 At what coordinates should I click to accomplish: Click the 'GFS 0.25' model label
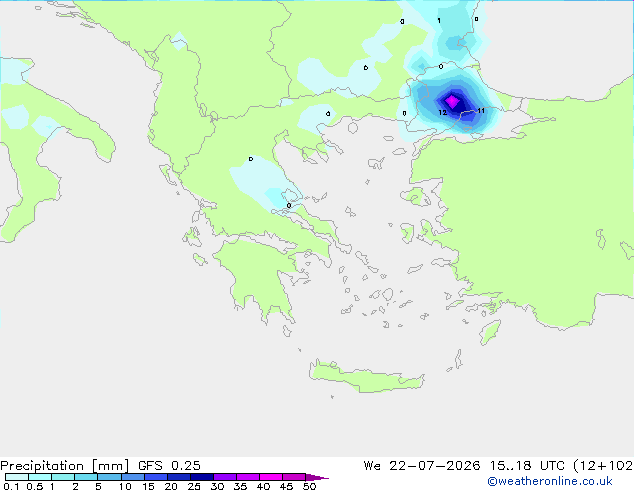click(x=169, y=466)
